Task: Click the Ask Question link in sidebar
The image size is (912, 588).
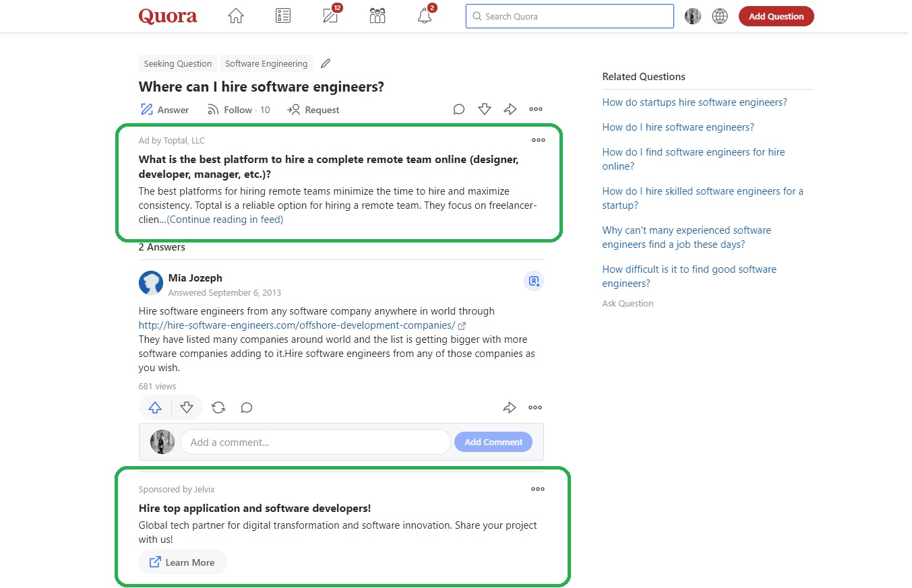Action: 628,303
